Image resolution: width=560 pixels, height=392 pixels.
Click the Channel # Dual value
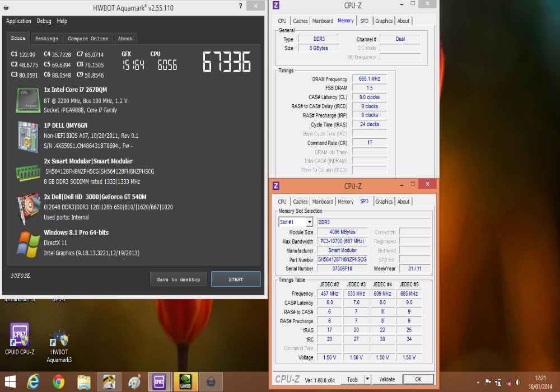[x=400, y=39]
